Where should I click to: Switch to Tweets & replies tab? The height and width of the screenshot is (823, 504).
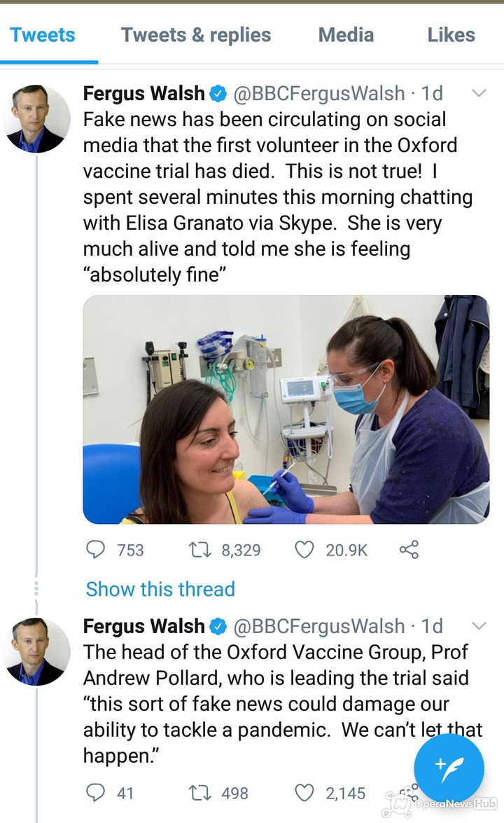tap(196, 35)
